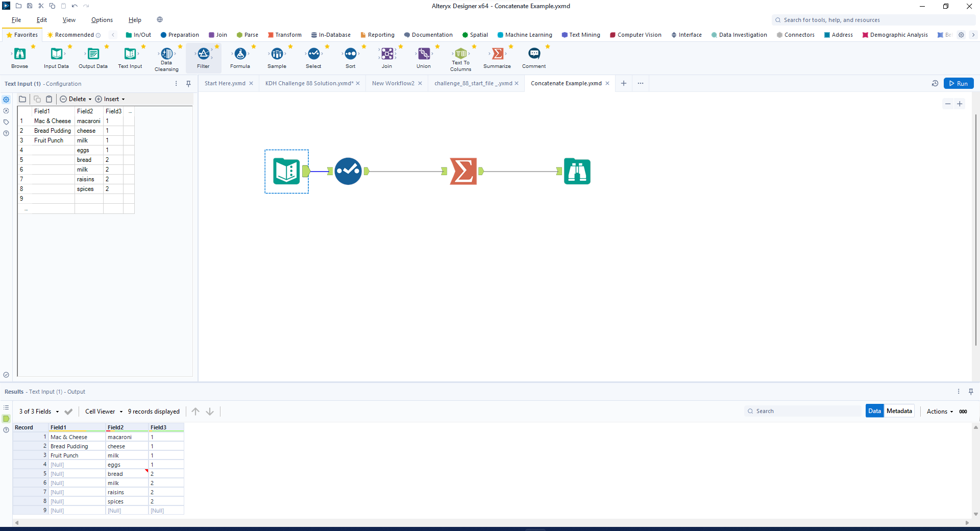The height and width of the screenshot is (531, 980).
Task: Switch results view to Metadata
Action: point(899,412)
